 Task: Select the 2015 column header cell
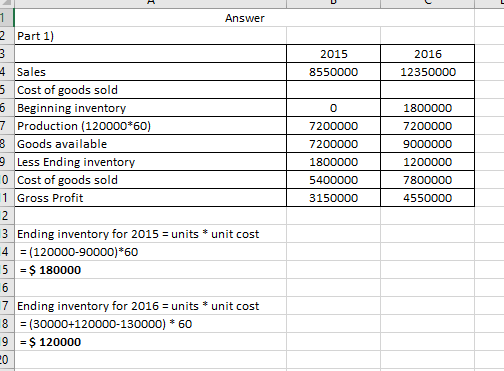333,54
